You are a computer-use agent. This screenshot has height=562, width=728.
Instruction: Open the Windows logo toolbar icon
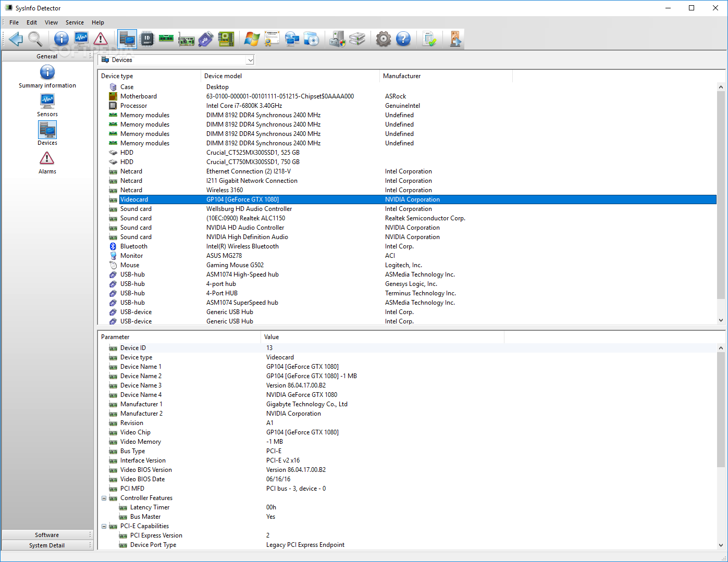pos(252,39)
